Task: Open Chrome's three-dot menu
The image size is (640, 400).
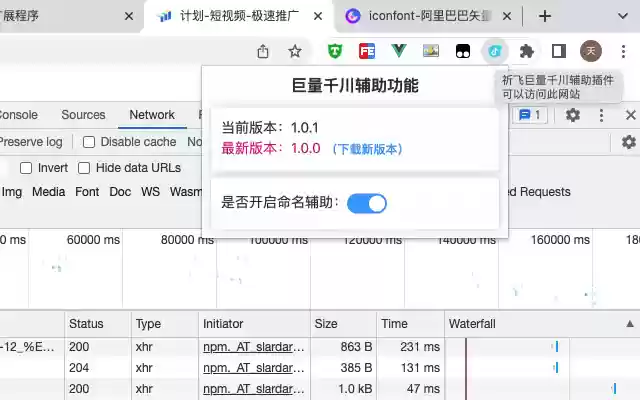Action: pyautogui.click(x=623, y=51)
